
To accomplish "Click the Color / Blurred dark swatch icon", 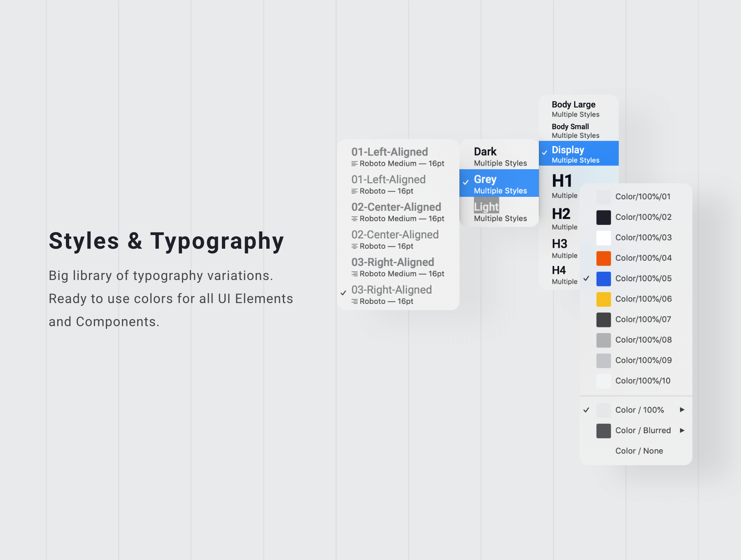I will (604, 431).
